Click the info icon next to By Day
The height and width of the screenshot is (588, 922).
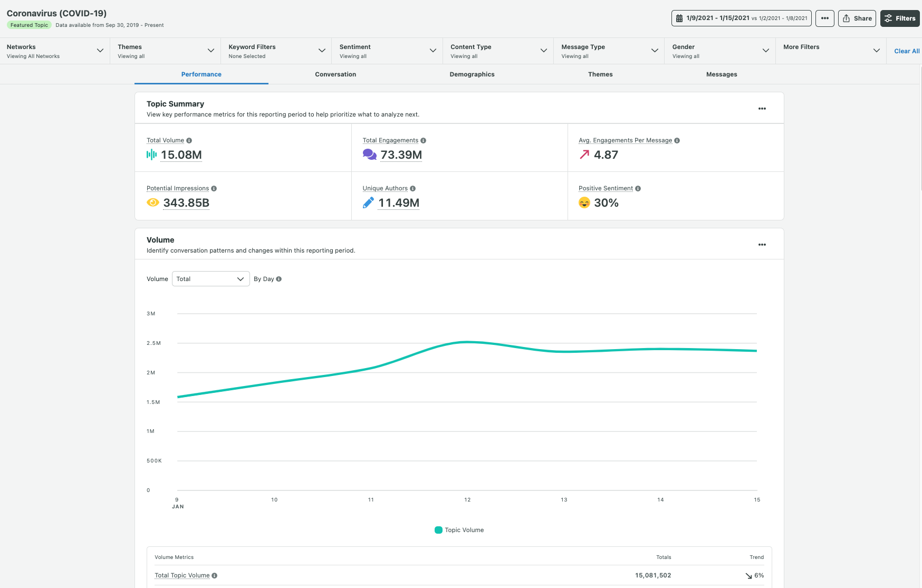coord(279,279)
